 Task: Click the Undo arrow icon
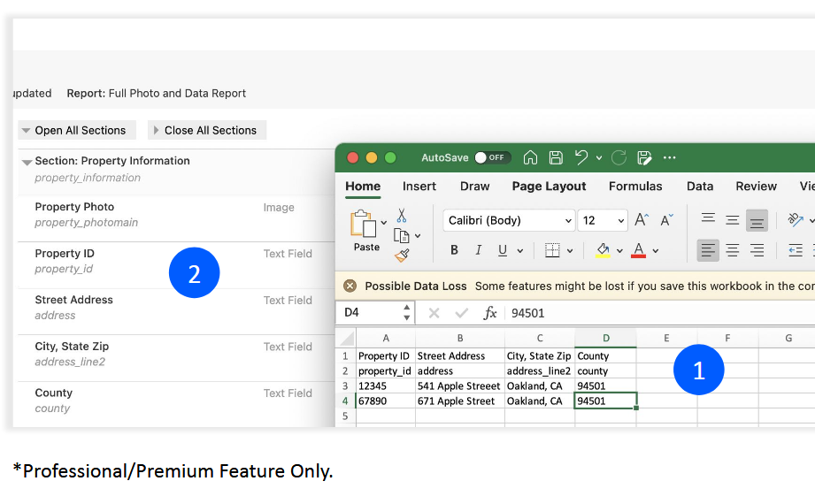coord(581,157)
